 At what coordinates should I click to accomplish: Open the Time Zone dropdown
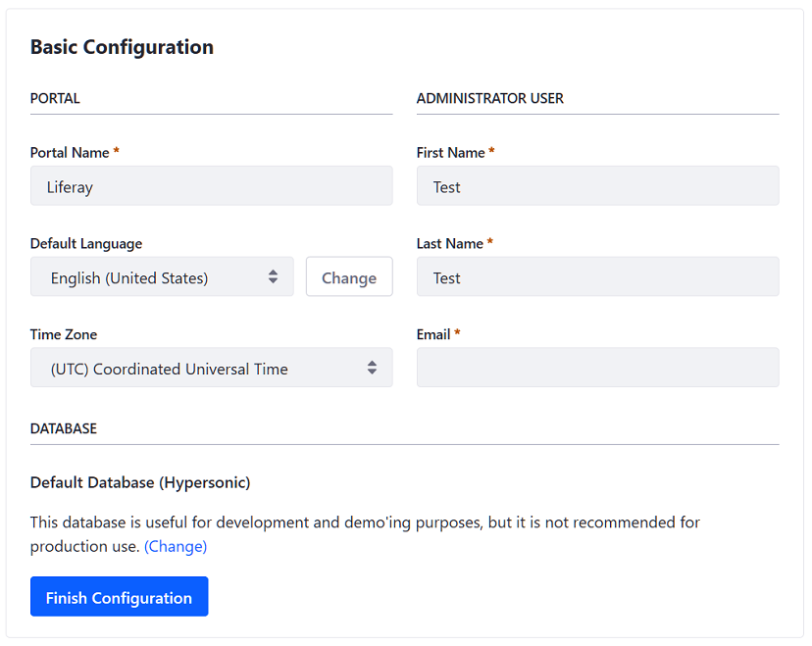211,368
